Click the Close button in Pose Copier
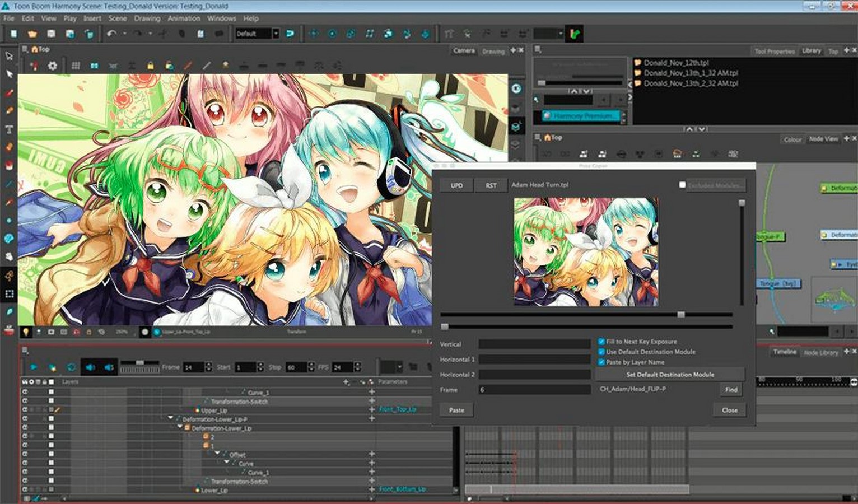This screenshot has width=858, height=504. pos(729,410)
